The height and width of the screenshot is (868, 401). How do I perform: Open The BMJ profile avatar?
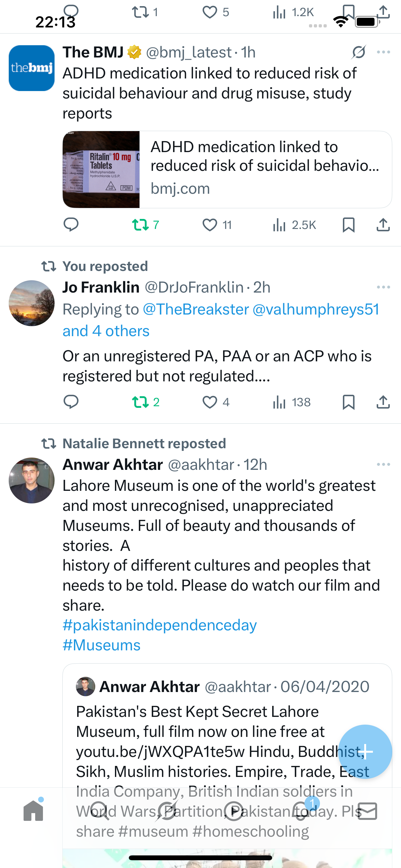[32, 68]
